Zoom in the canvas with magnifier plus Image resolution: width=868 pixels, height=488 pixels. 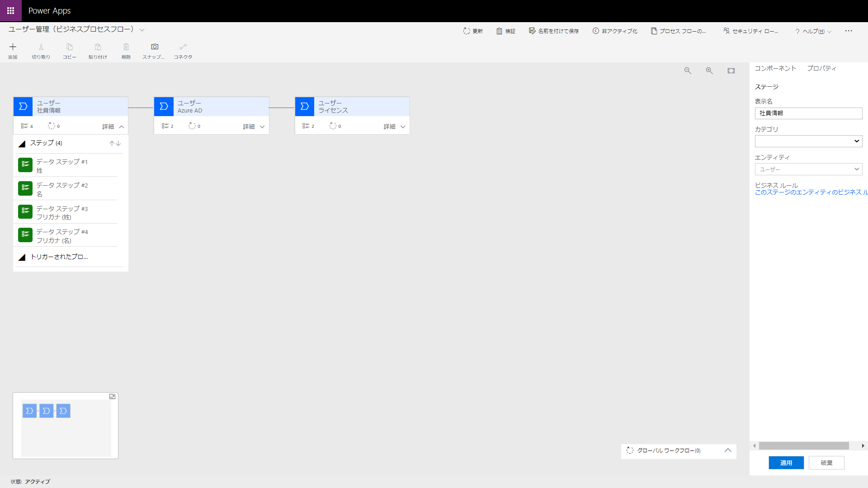tap(709, 71)
